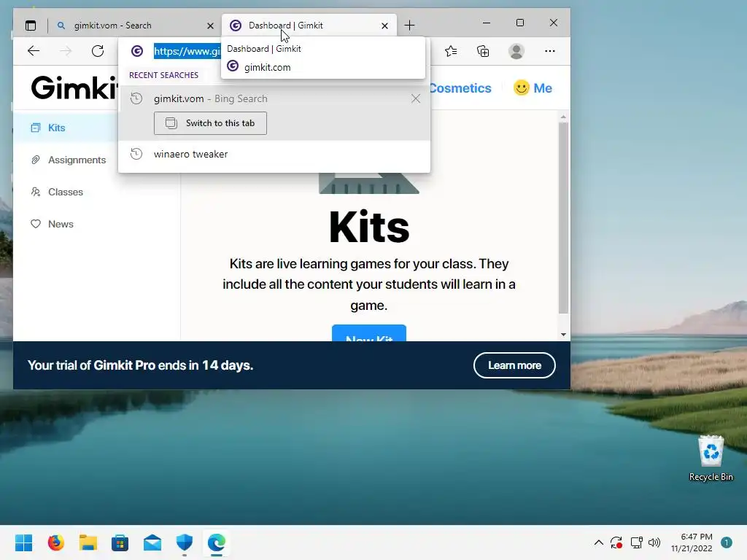The width and height of the screenshot is (747, 560).
Task: Open the Me account link
Action: pyautogui.click(x=533, y=88)
